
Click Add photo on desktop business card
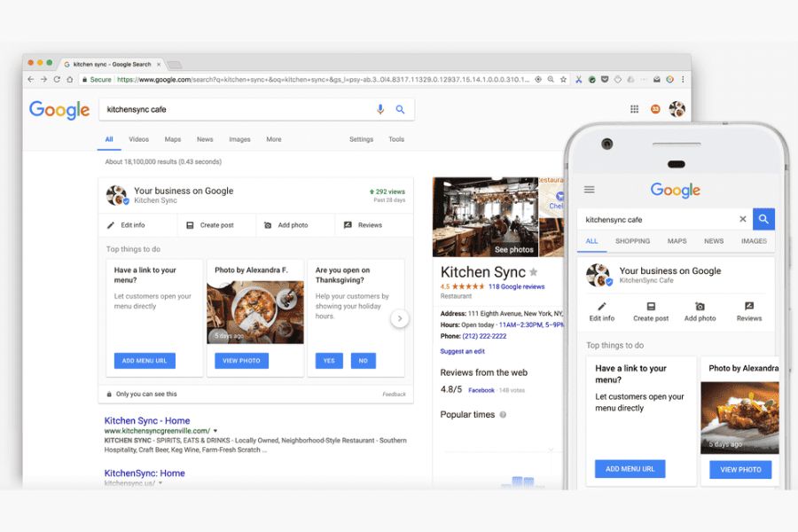click(286, 225)
